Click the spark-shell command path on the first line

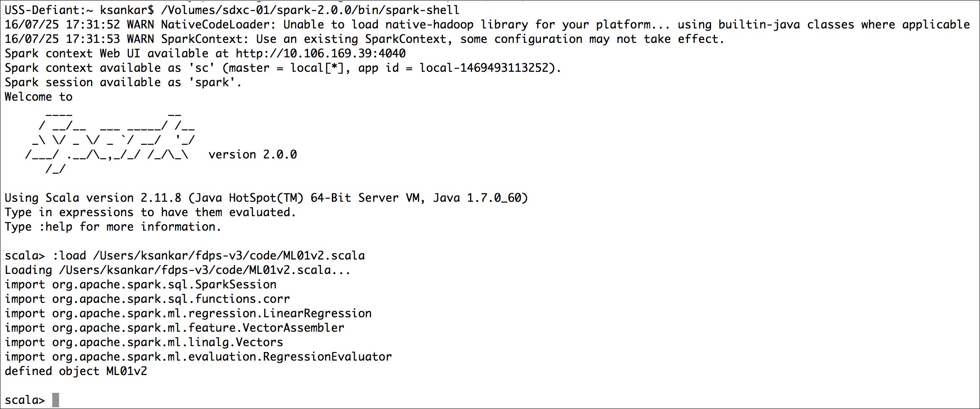310,10
